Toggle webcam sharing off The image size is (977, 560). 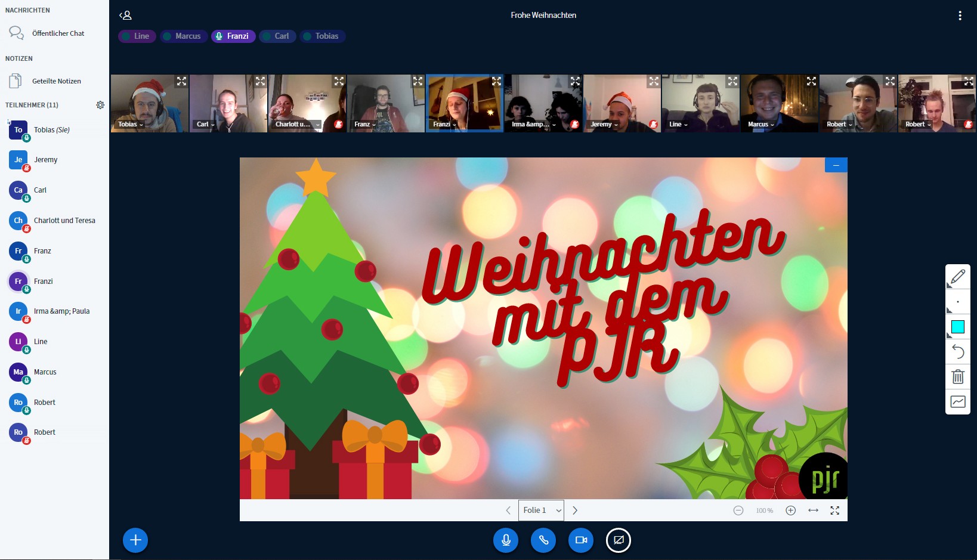(581, 540)
